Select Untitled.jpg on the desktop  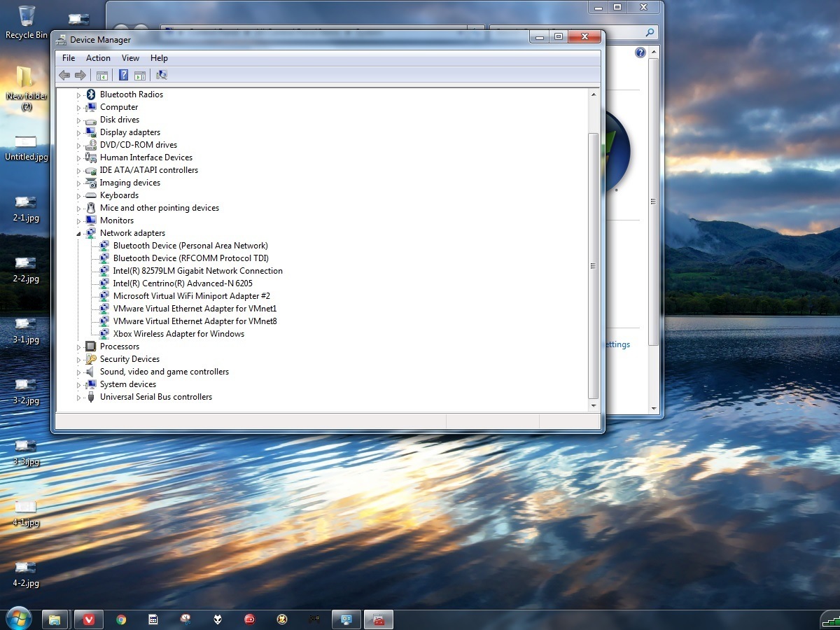pyautogui.click(x=26, y=148)
